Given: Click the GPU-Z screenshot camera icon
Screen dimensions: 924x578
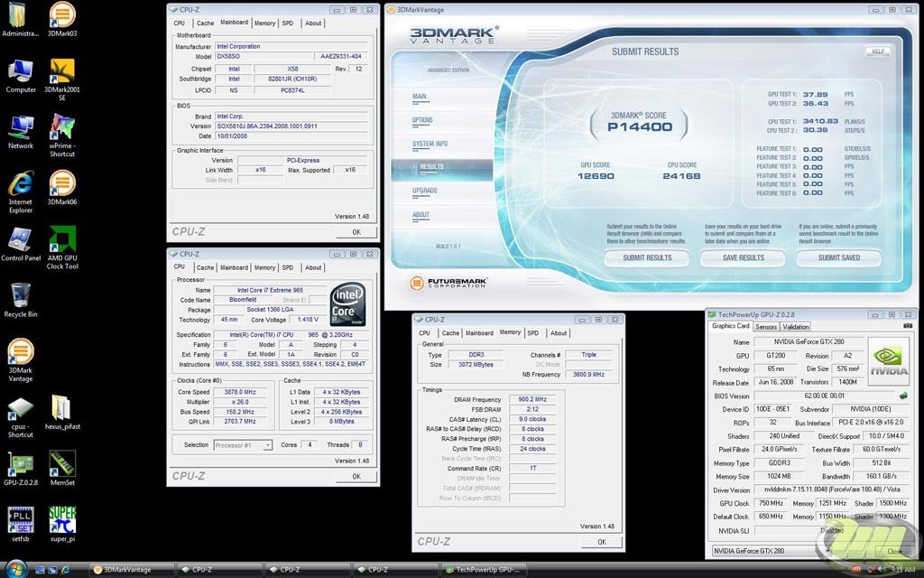Looking at the screenshot, I should pos(908,325).
